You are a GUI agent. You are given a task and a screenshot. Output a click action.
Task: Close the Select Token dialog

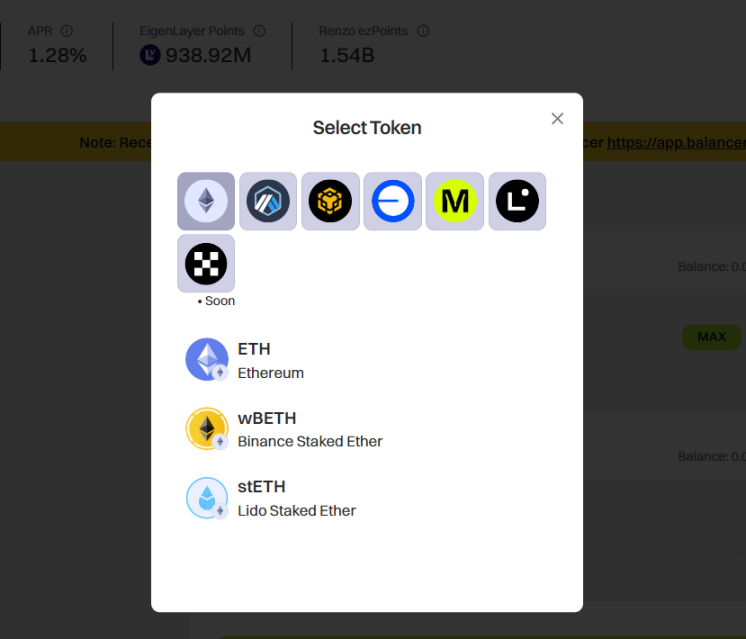click(557, 118)
